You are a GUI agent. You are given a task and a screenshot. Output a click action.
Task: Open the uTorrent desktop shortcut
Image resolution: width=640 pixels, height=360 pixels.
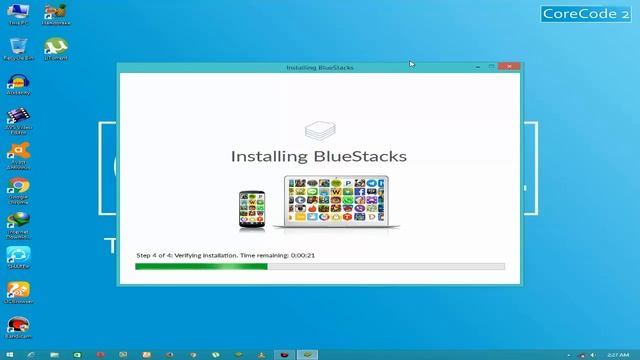(x=56, y=49)
